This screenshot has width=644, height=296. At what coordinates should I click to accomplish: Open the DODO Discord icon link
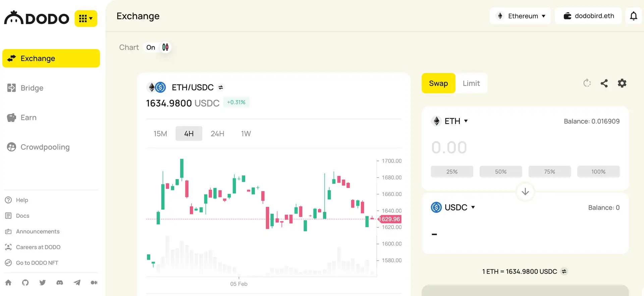60,283
